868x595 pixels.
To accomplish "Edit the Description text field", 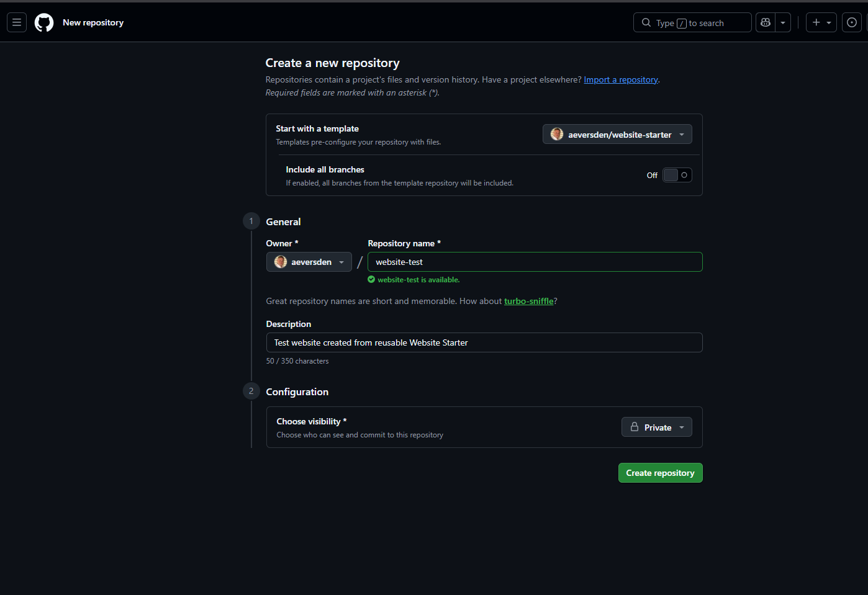I will click(x=484, y=342).
